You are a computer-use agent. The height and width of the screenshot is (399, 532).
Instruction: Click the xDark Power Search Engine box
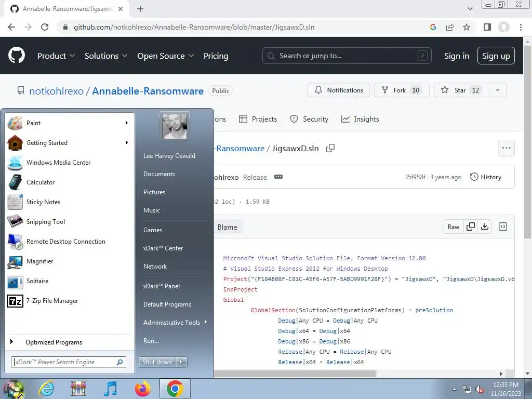click(x=68, y=362)
